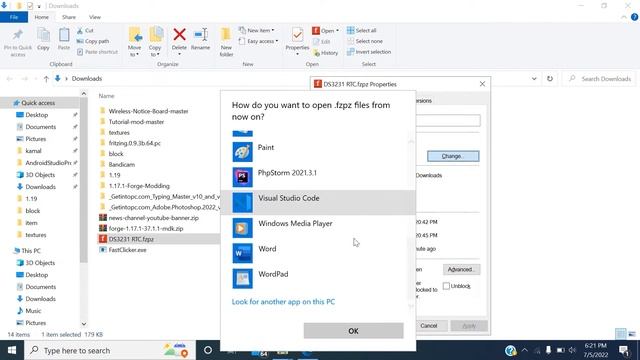Viewport: 640px width, 360px height.
Task: Click Select all in ribbon
Action: click(x=362, y=31)
